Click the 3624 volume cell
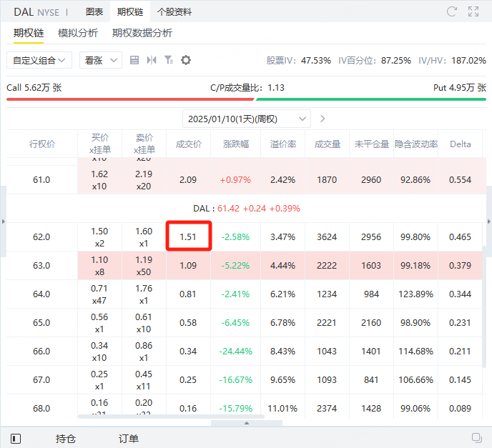The image size is (492, 448). coord(327,237)
